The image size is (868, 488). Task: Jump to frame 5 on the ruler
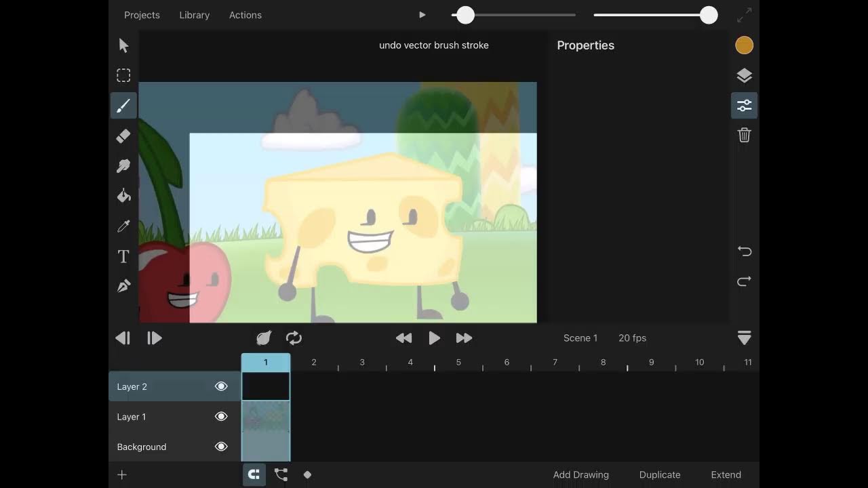(458, 362)
